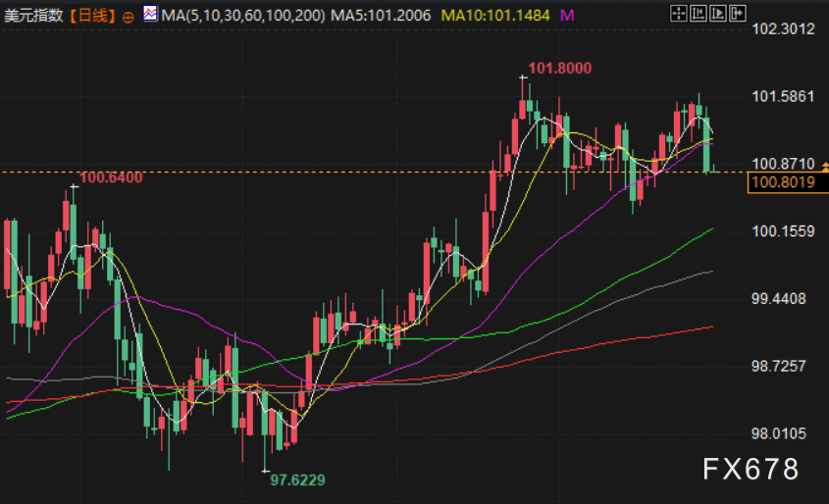829x504 pixels.
Task: Click the 美元指数 symbol title
Action: (x=33, y=16)
